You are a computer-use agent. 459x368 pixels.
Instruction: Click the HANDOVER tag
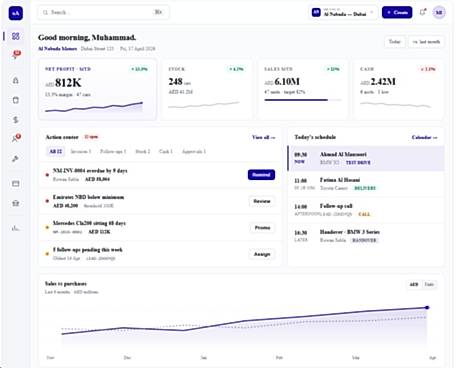364,240
